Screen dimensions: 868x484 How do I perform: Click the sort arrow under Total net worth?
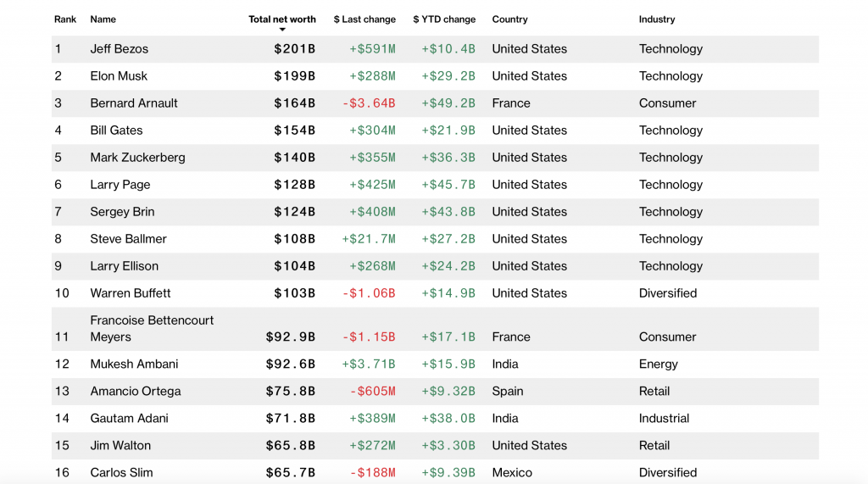(x=282, y=31)
